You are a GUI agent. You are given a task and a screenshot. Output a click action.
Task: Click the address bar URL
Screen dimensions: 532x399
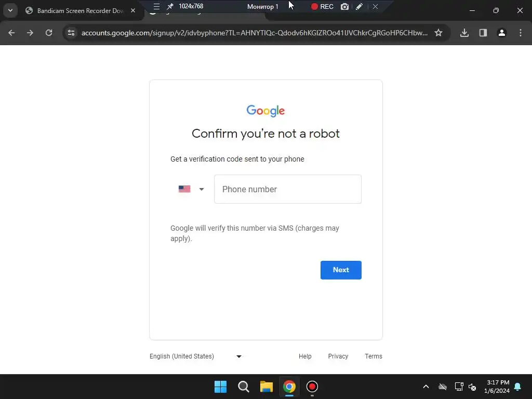click(x=255, y=33)
